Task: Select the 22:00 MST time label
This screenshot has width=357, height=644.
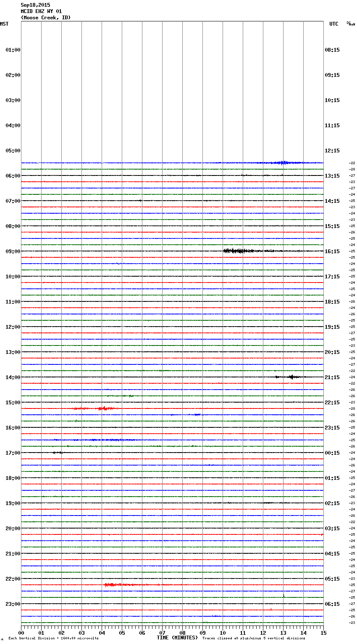Action: coord(13,579)
